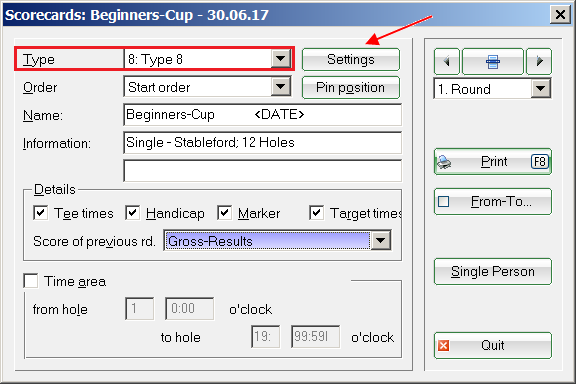The image size is (576, 384).
Task: Expand the Type dropdown list
Action: coord(281,59)
